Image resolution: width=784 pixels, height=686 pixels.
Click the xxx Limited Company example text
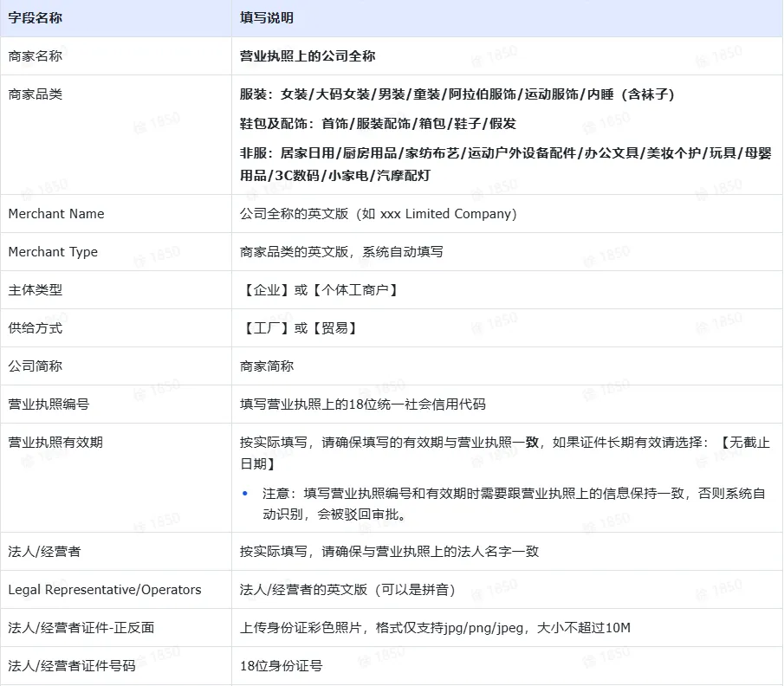click(x=378, y=213)
